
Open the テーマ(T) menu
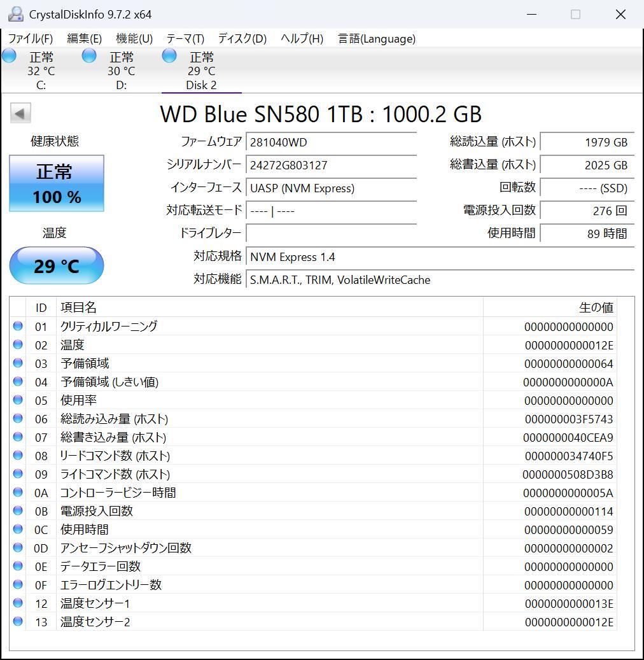(x=185, y=39)
